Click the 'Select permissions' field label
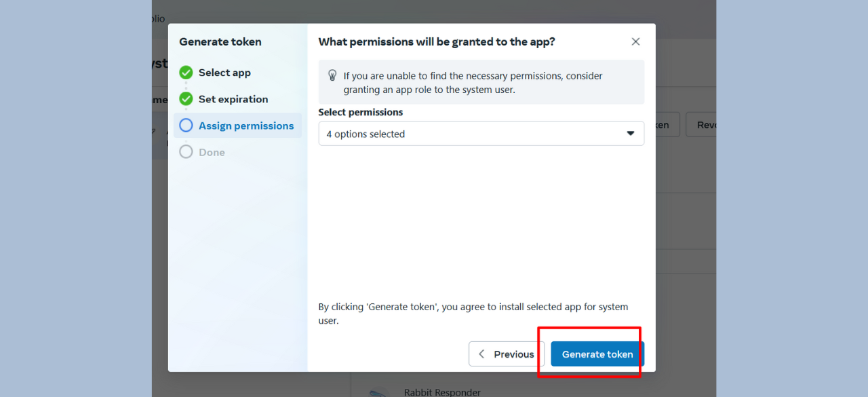This screenshot has height=397, width=868. (x=361, y=112)
